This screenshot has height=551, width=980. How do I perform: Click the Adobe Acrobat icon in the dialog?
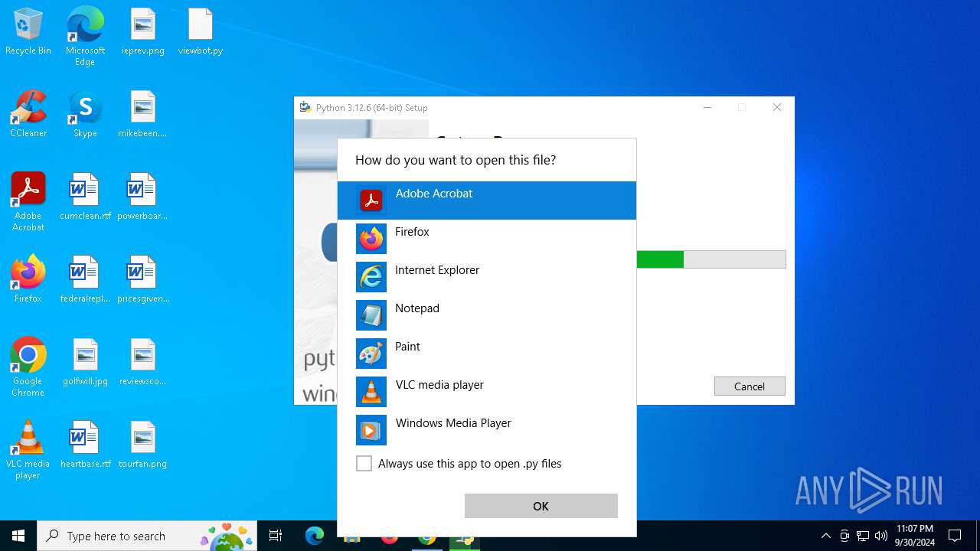click(x=371, y=201)
